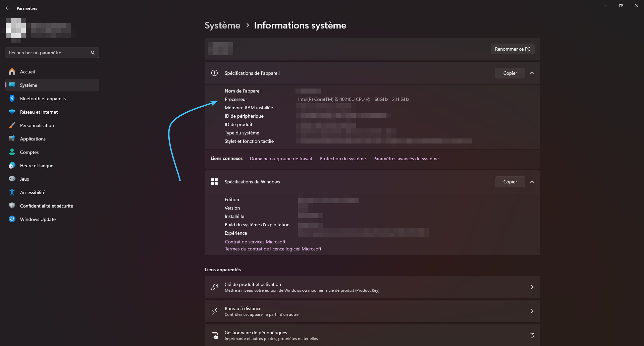Click the Bluetooth icon in sidebar
The height and width of the screenshot is (346, 644).
coord(12,98)
